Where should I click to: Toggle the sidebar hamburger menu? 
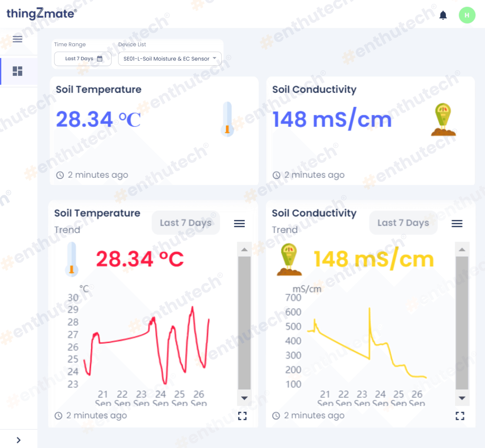pos(17,39)
